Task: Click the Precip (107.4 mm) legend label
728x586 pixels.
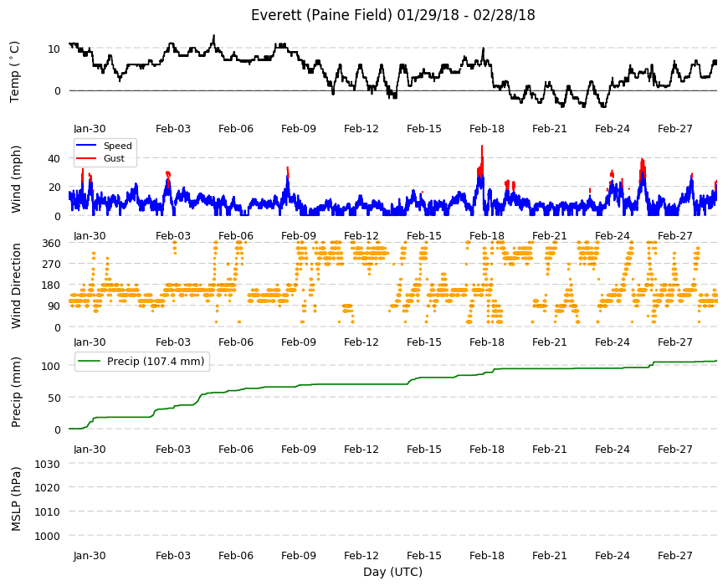Action: click(156, 362)
